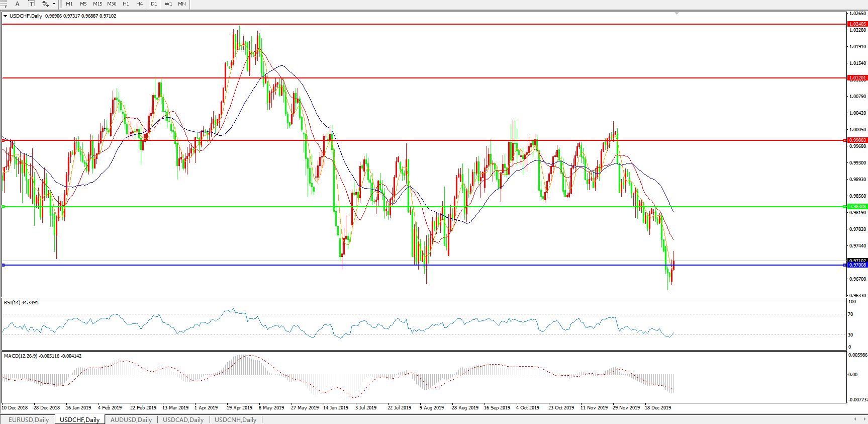Select the W1 weekly timeframe

pyautogui.click(x=168, y=4)
